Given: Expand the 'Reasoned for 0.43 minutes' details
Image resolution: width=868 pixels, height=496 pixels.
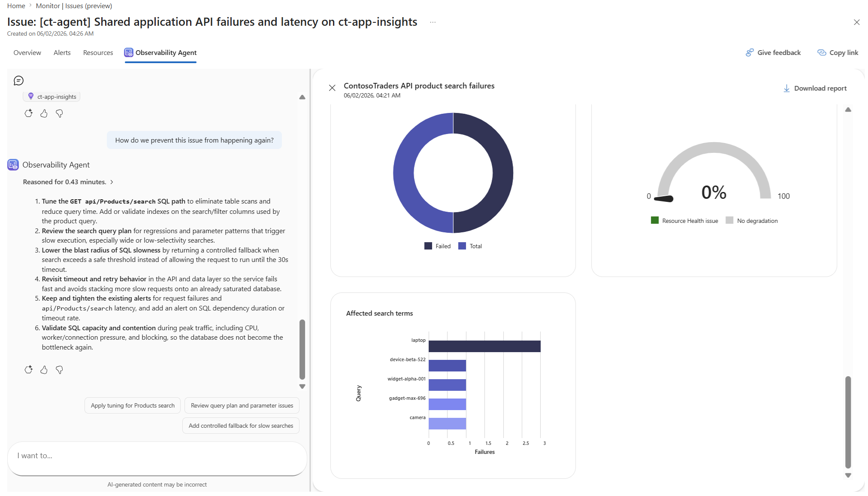Looking at the screenshot, I should 68,182.
